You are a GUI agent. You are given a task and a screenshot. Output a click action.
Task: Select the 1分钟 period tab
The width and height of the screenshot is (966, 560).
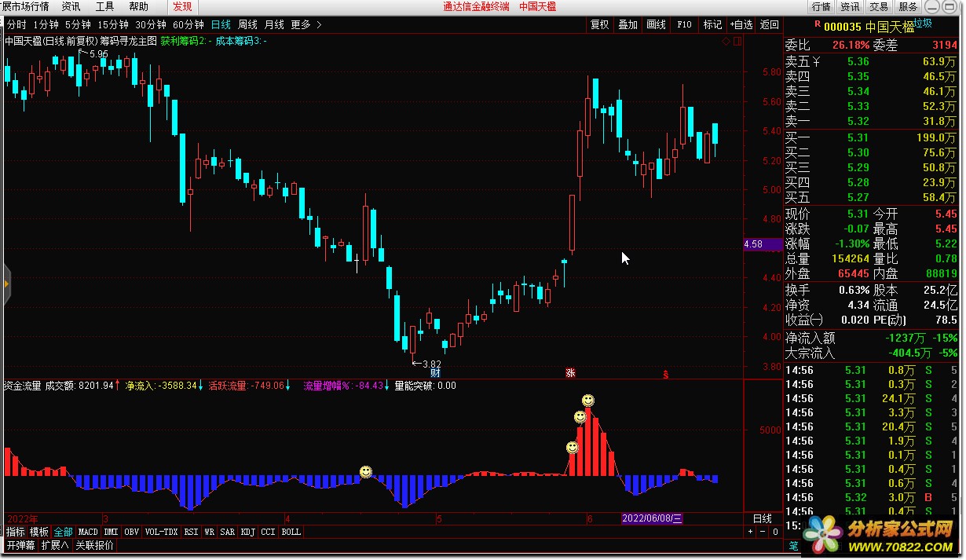pos(46,24)
